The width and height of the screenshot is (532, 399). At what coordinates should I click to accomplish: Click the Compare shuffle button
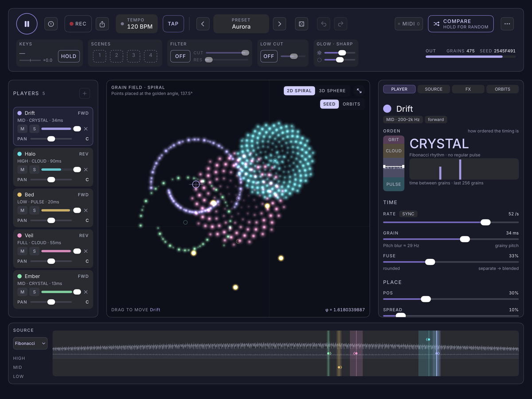(461, 24)
